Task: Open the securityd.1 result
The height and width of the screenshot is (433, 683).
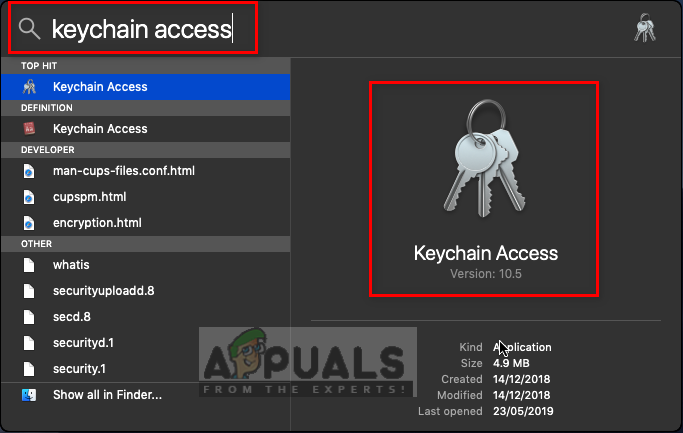Action: coord(145,343)
